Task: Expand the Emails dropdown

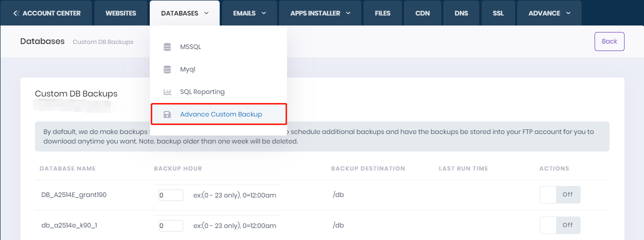Action: point(250,13)
